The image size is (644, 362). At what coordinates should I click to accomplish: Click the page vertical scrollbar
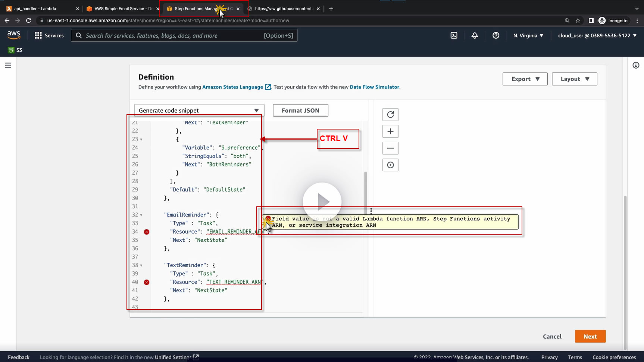click(x=625, y=272)
